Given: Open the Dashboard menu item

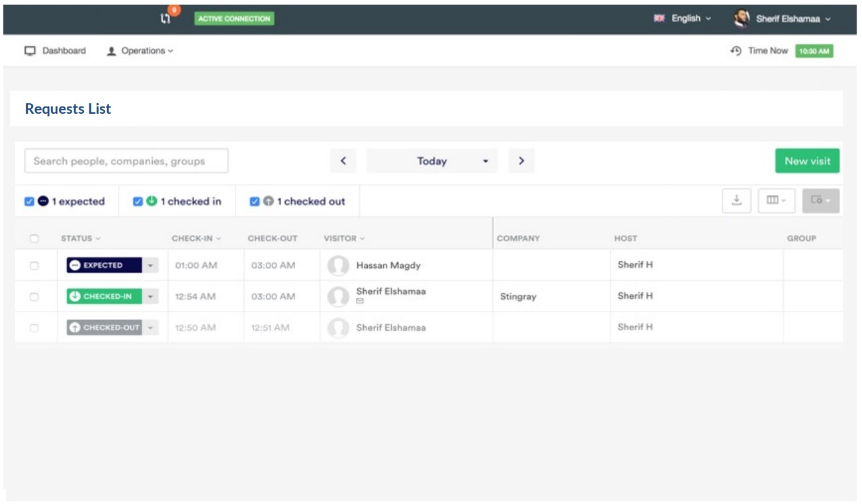Looking at the screenshot, I should pyautogui.click(x=56, y=51).
